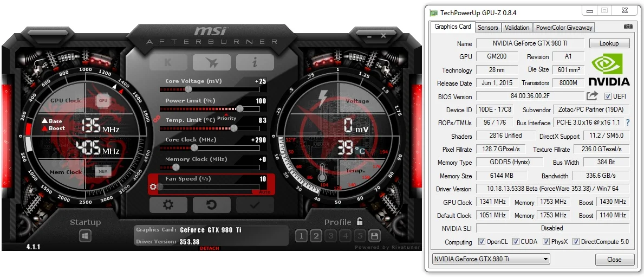Click the Kombustor K button in Afterburner
The height and width of the screenshot is (277, 644).
pyautogui.click(x=168, y=62)
